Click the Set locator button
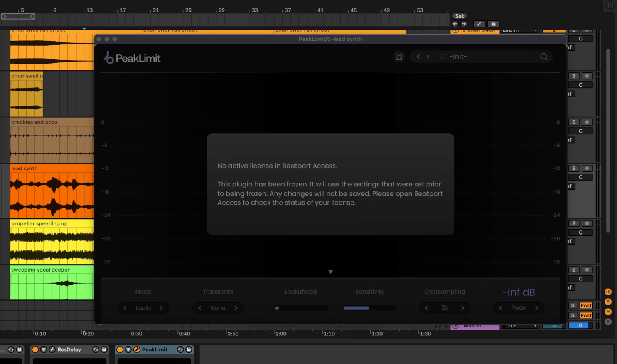Screen dimensions: 617x364 (459, 16)
